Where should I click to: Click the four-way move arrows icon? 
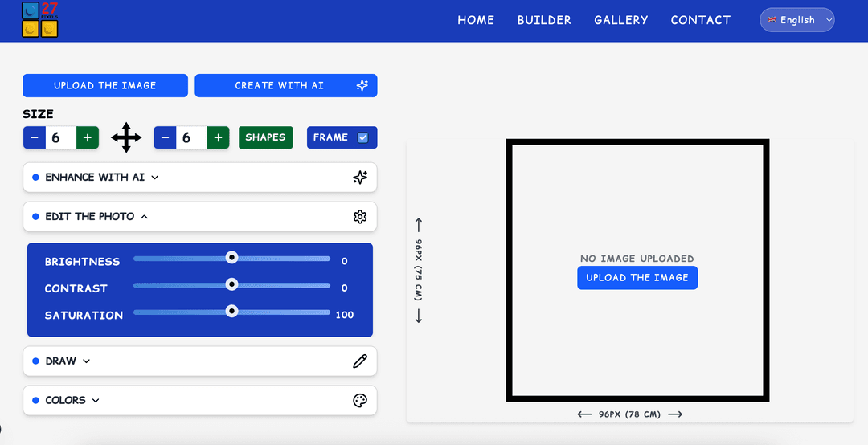click(x=126, y=137)
